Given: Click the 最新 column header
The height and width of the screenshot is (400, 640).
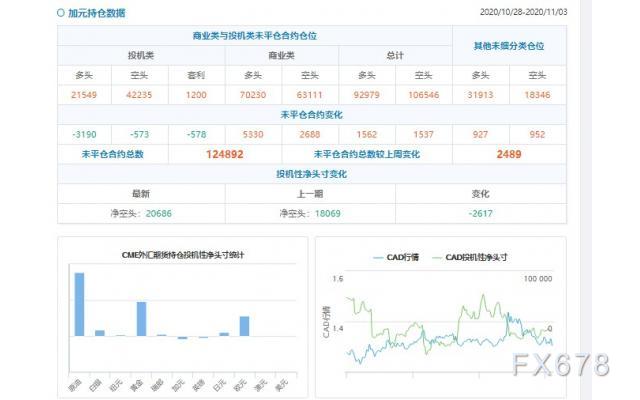Looking at the screenshot, I should point(141,193).
